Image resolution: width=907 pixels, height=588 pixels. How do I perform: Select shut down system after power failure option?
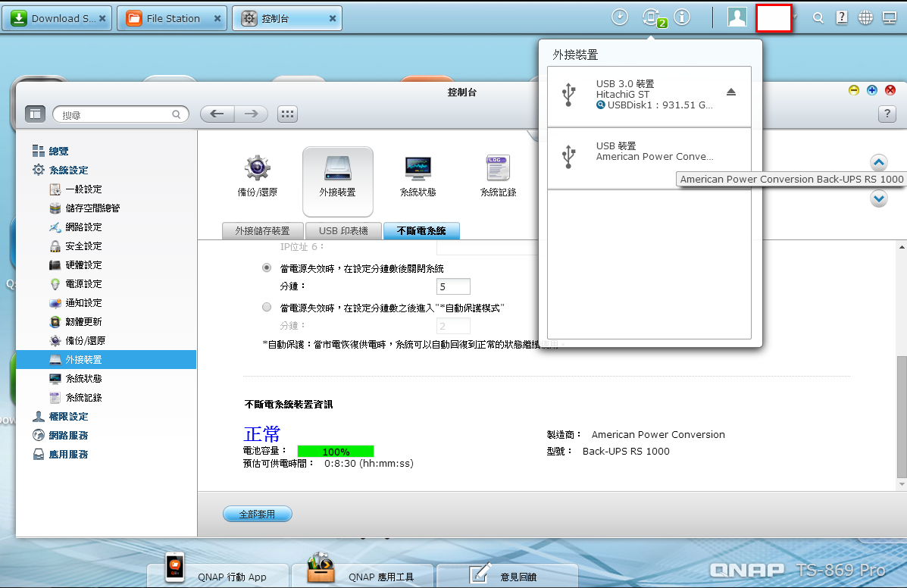click(x=266, y=268)
